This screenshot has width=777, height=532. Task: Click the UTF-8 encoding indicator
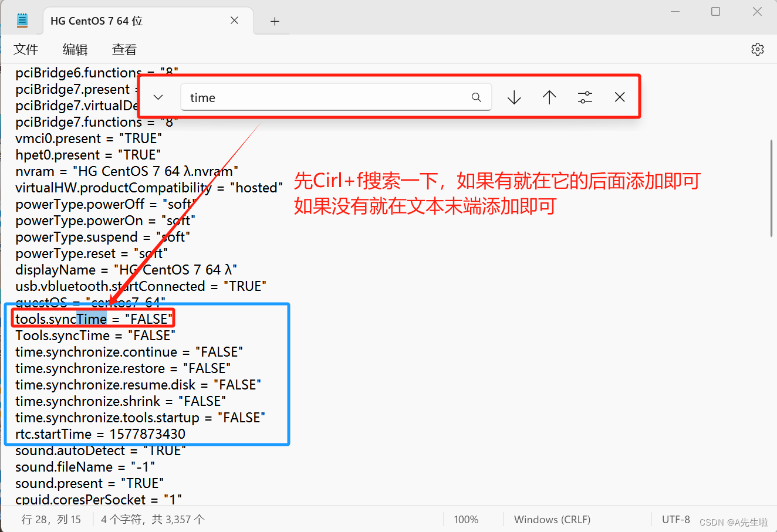(675, 519)
